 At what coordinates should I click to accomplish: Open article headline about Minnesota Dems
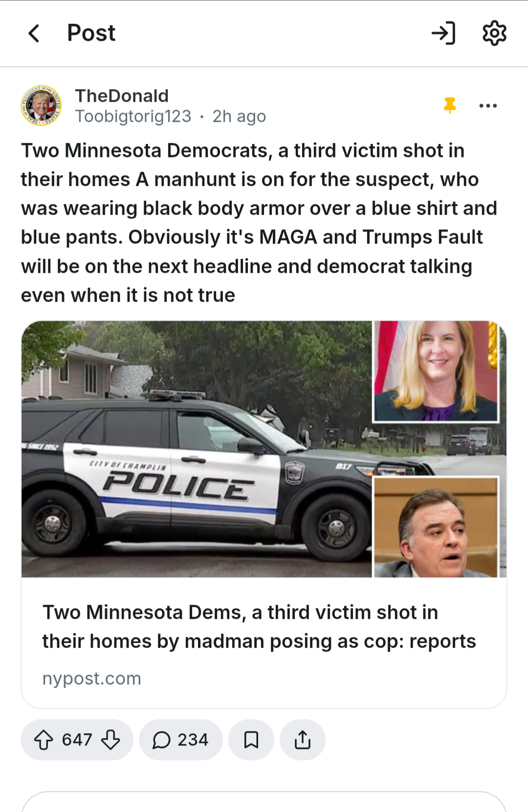click(x=259, y=627)
